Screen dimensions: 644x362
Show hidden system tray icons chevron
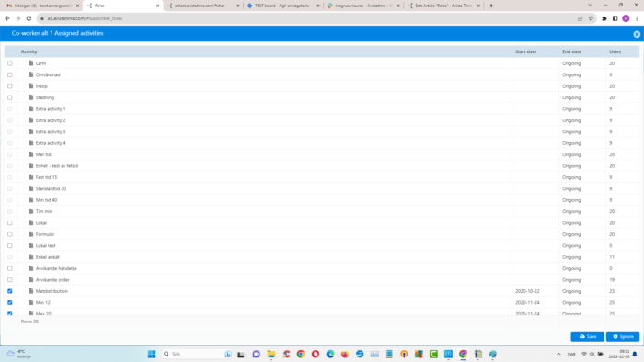(x=558, y=354)
